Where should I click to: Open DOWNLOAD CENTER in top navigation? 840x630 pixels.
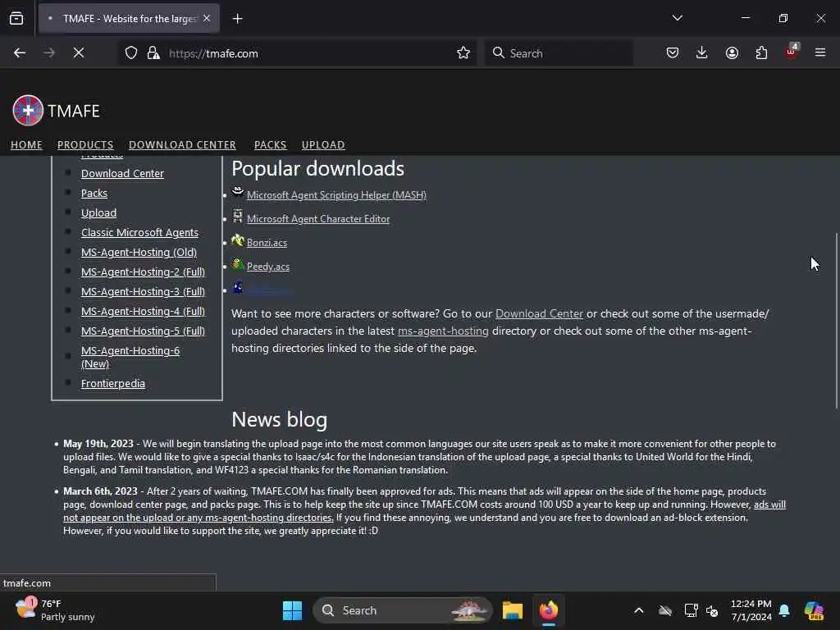click(x=182, y=144)
